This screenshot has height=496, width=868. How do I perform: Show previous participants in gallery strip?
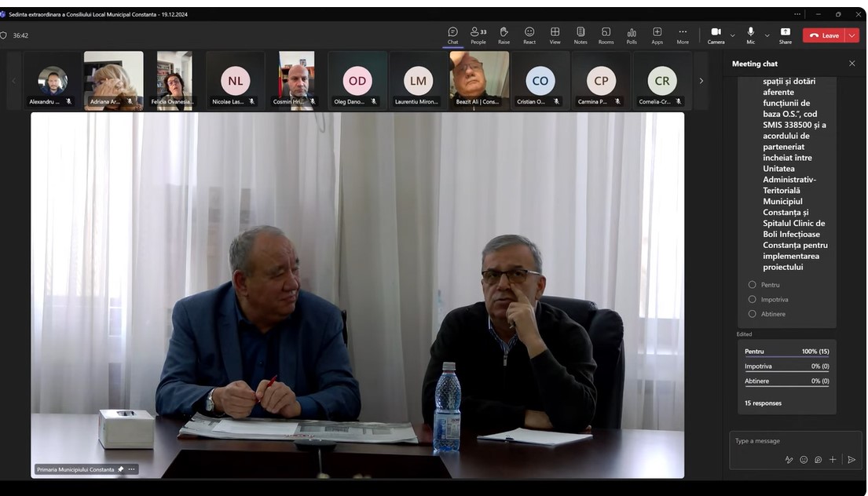pos(14,81)
